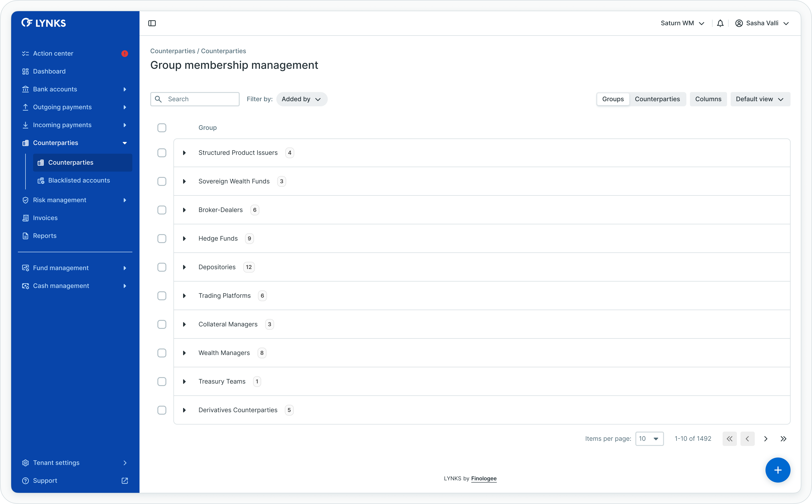Switch to the Counterparties view tab
The height and width of the screenshot is (504, 812).
(657, 99)
